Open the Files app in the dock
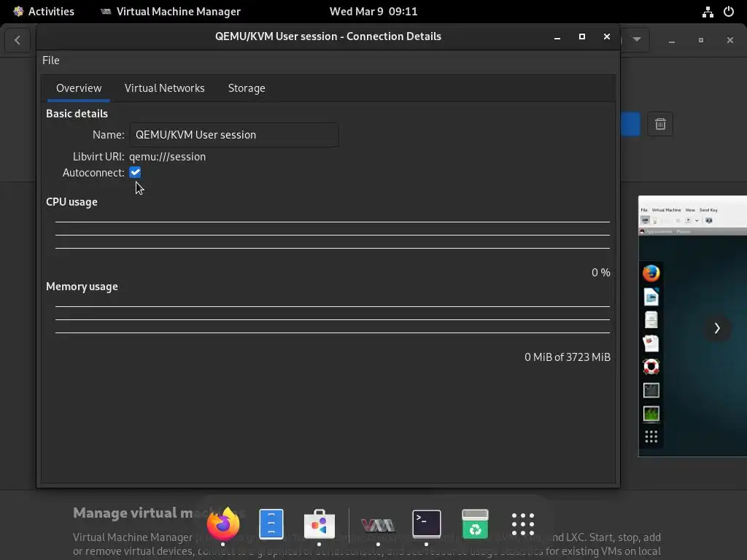This screenshot has height=560, width=747. tap(271, 524)
